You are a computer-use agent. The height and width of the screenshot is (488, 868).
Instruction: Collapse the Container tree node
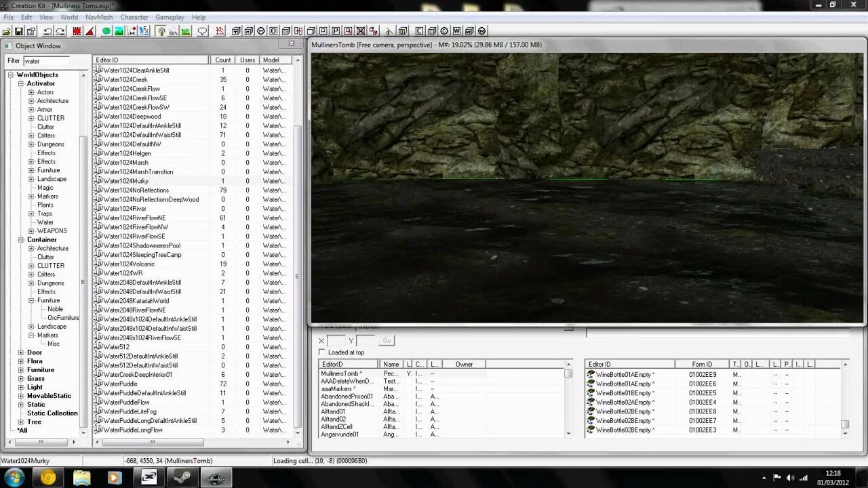pos(21,240)
